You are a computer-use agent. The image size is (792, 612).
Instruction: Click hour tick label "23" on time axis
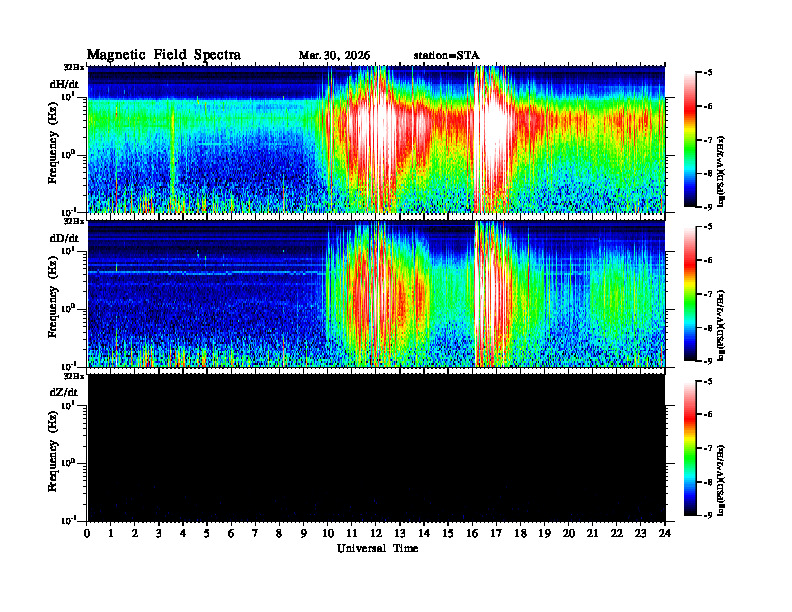pyautogui.click(x=640, y=534)
